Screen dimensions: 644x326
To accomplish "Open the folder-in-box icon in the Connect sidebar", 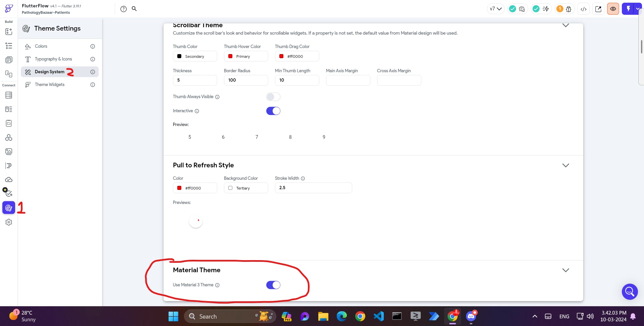I will point(9,123).
